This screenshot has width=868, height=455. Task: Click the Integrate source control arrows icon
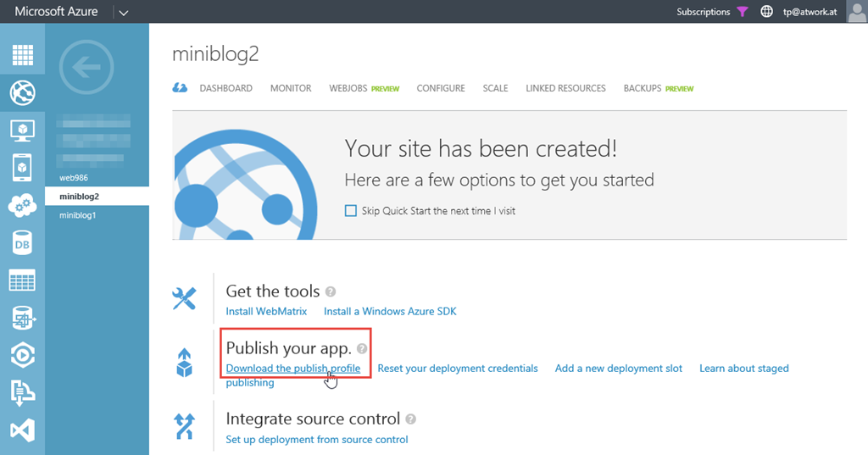pos(184,426)
